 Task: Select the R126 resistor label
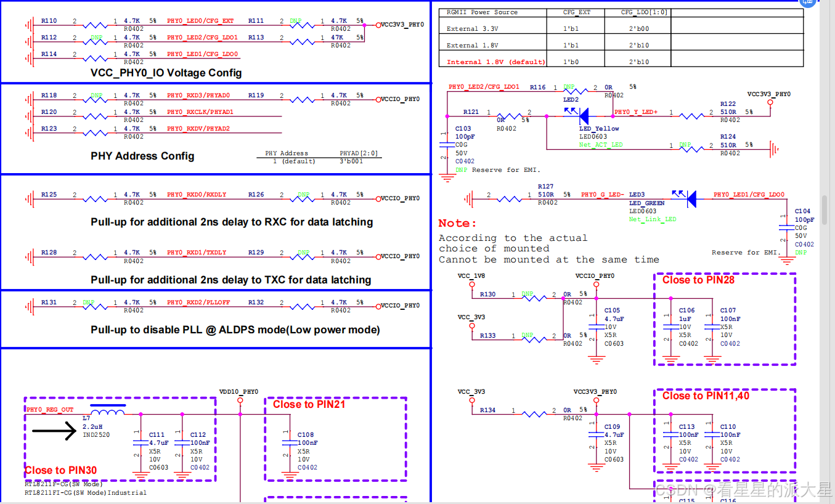tap(256, 195)
